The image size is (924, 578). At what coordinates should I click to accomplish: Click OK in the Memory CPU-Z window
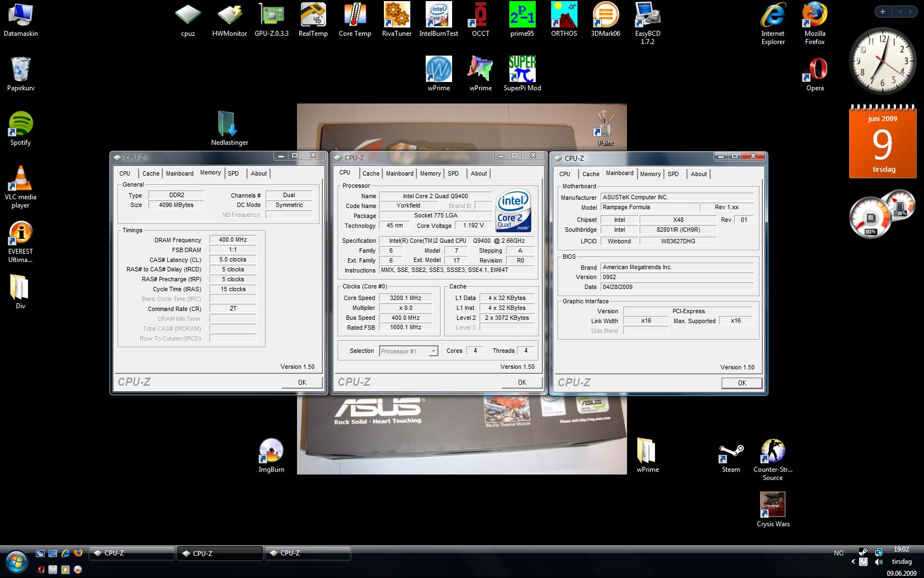302,382
